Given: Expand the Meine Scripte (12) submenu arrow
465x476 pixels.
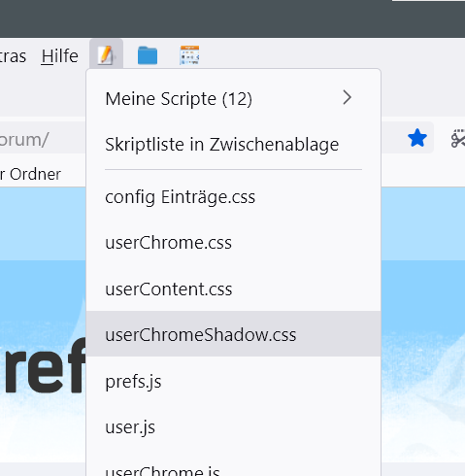Looking at the screenshot, I should coord(347,97).
